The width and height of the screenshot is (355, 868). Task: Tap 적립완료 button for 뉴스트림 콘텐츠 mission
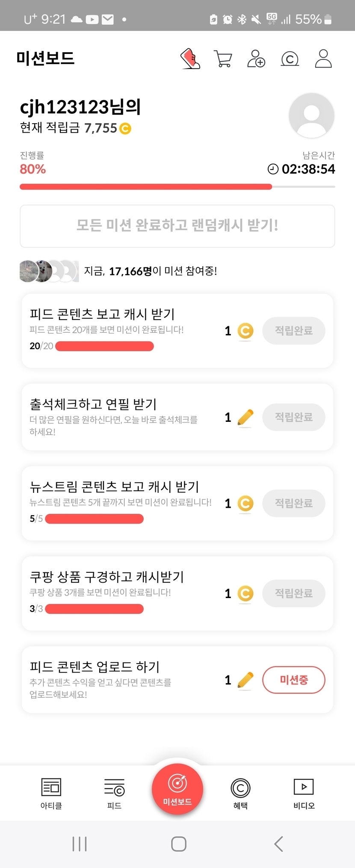point(293,503)
